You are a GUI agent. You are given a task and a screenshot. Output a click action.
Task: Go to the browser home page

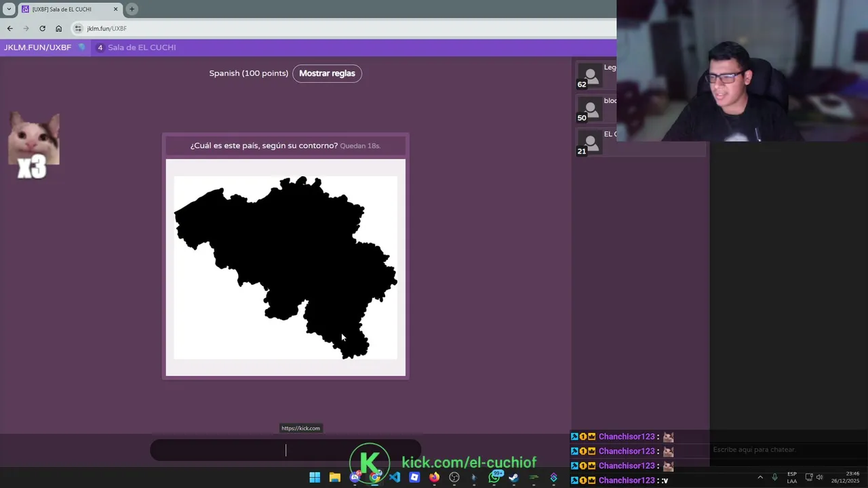coord(58,28)
